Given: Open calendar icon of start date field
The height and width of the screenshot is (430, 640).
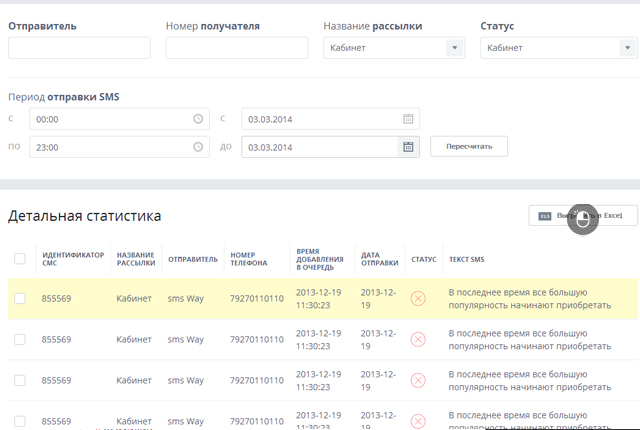Looking at the screenshot, I should (408, 119).
